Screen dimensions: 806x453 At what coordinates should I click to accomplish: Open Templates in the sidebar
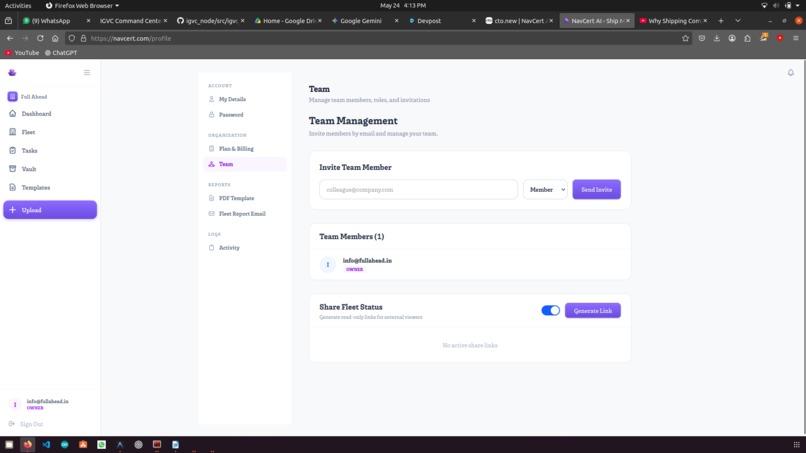(50, 188)
